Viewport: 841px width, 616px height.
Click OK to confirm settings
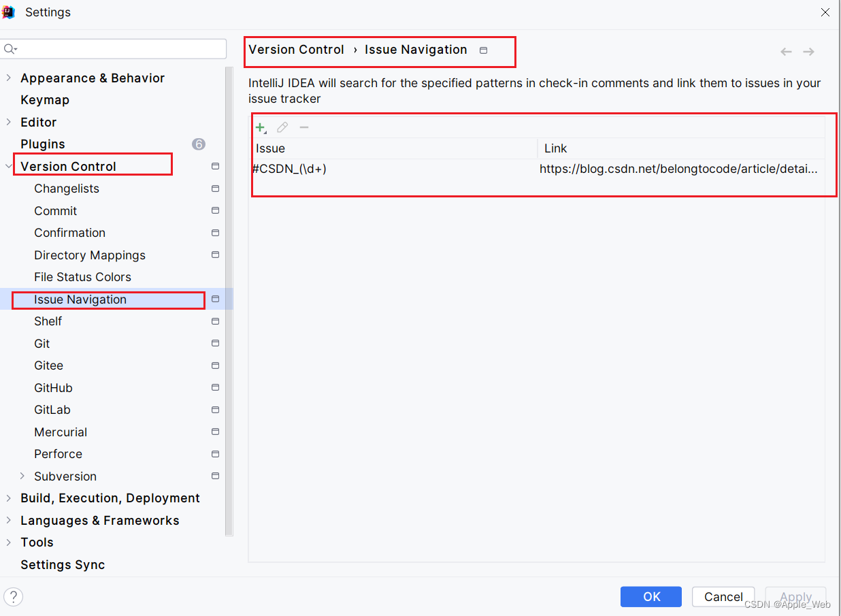tap(651, 597)
